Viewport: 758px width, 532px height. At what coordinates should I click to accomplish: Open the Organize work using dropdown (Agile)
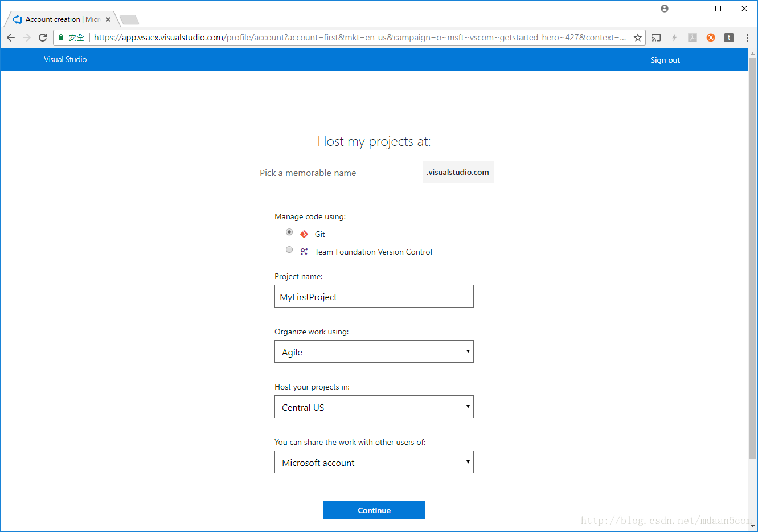point(374,351)
